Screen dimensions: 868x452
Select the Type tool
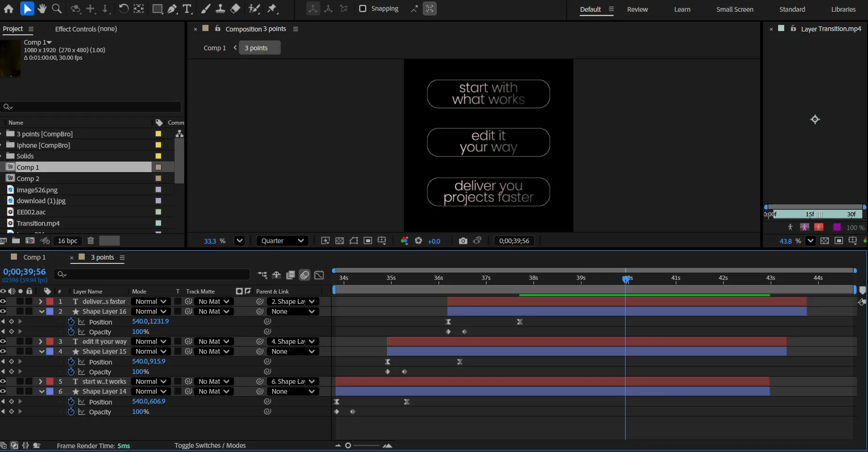coord(187,8)
